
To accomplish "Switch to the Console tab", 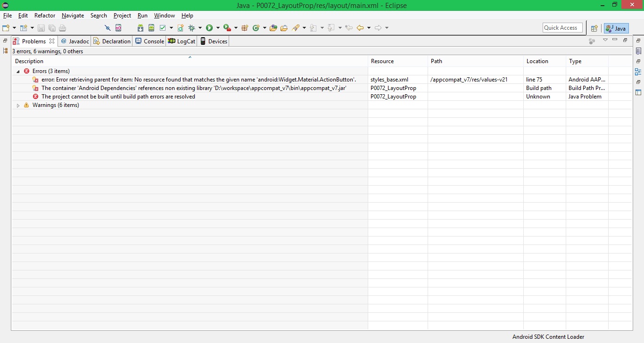I will point(149,41).
